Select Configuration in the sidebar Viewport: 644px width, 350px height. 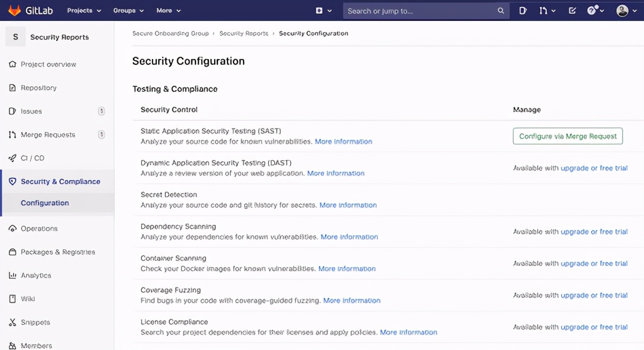(x=45, y=203)
